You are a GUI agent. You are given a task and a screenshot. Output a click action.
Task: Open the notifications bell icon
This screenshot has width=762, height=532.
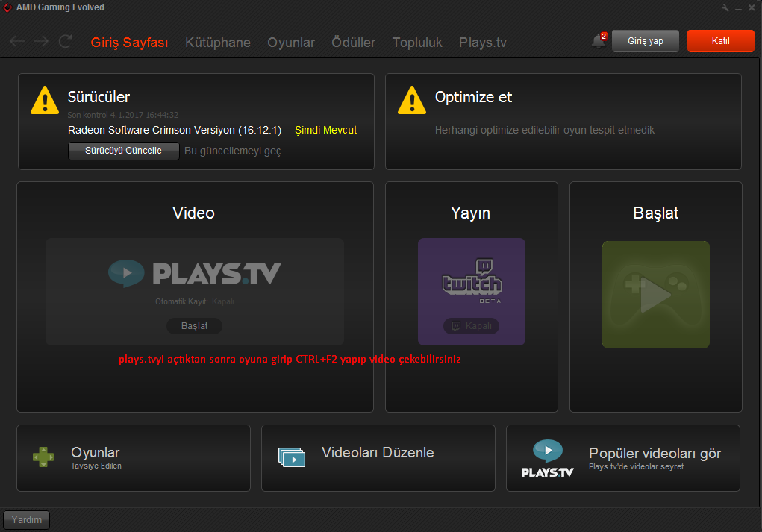599,41
